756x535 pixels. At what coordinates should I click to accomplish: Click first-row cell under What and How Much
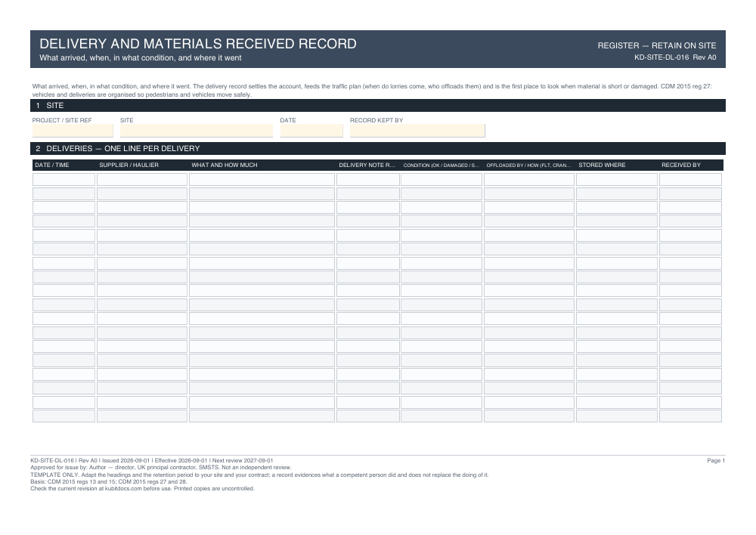262,180
